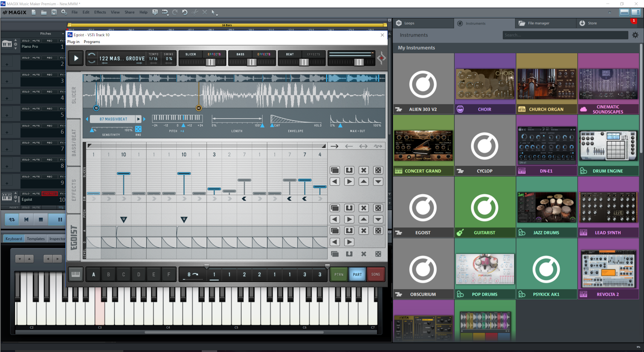The width and height of the screenshot is (644, 352).
Task: Open the FX dropdown on the Piano Pro track
Action: (x=62, y=41)
